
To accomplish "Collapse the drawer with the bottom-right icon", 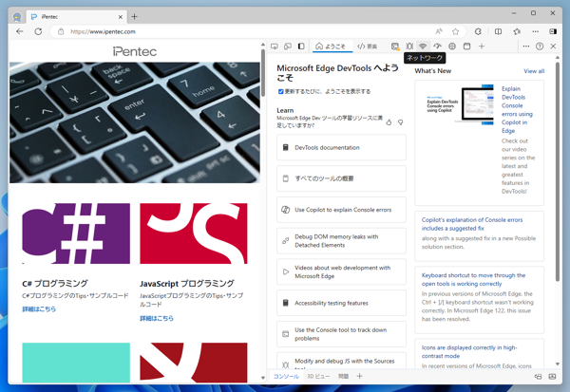I will point(552,377).
